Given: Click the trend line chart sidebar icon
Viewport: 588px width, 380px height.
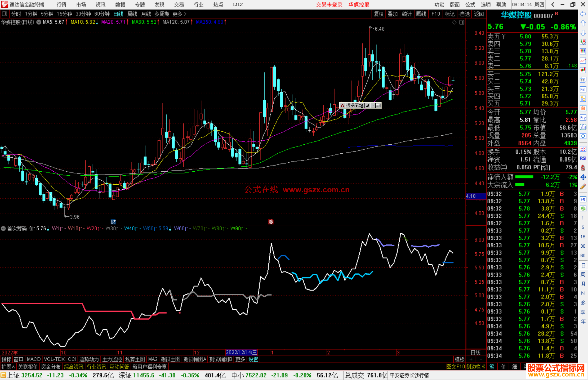Looking at the screenshot, I should tap(583, 61).
